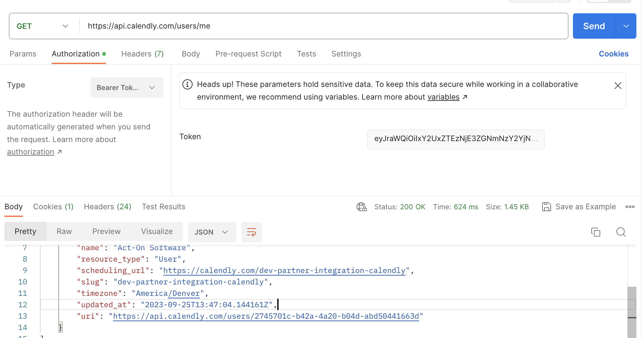644x338 pixels.
Task: Click the network information icon near the status
Action: pos(361,206)
